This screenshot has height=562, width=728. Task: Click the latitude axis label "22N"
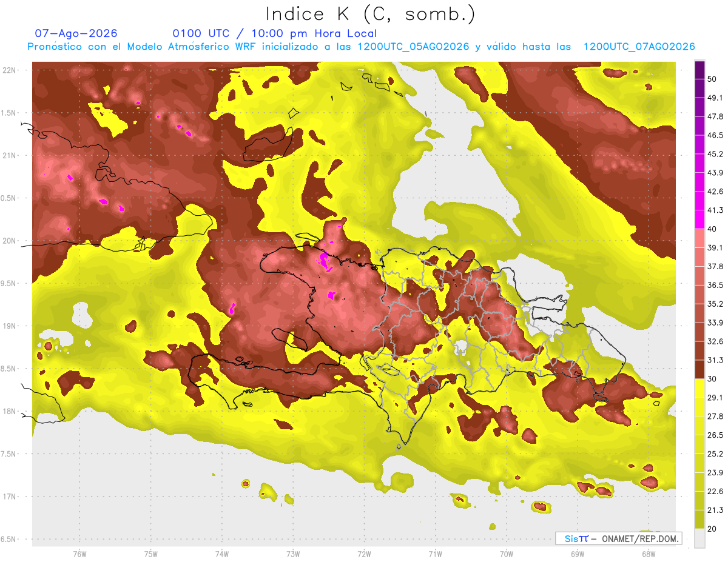9,70
